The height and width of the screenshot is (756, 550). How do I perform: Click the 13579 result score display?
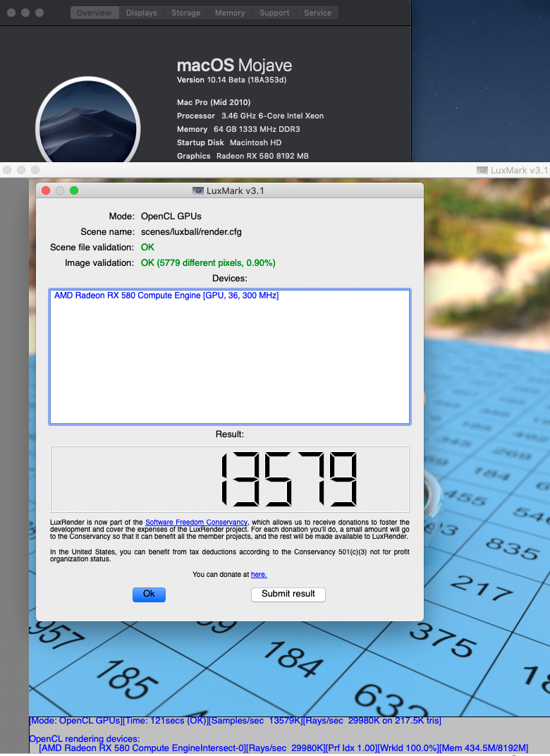coord(230,480)
